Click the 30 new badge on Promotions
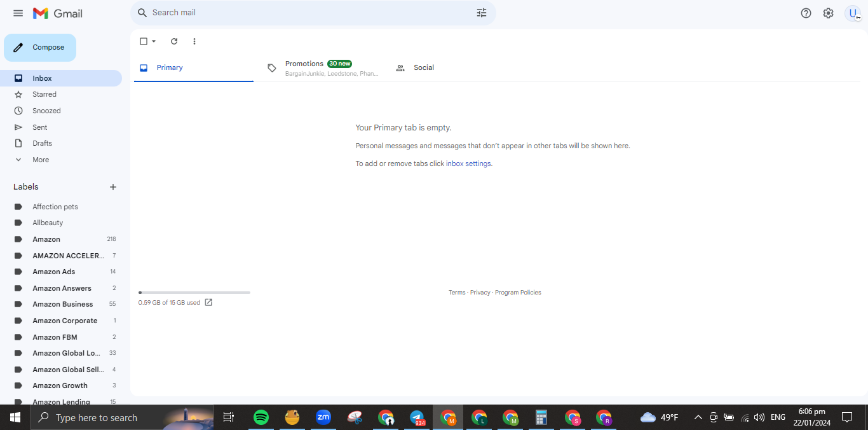 pos(339,64)
